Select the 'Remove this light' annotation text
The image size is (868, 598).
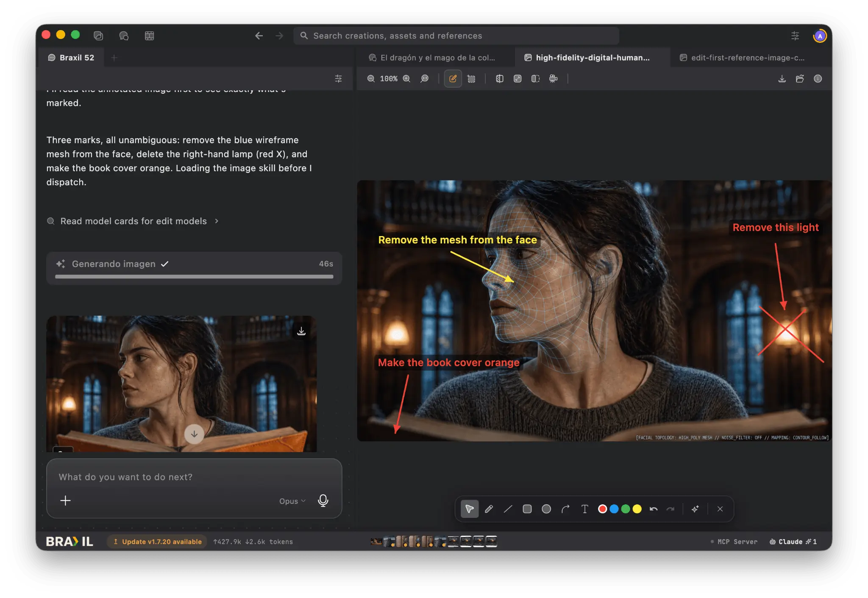pos(776,228)
